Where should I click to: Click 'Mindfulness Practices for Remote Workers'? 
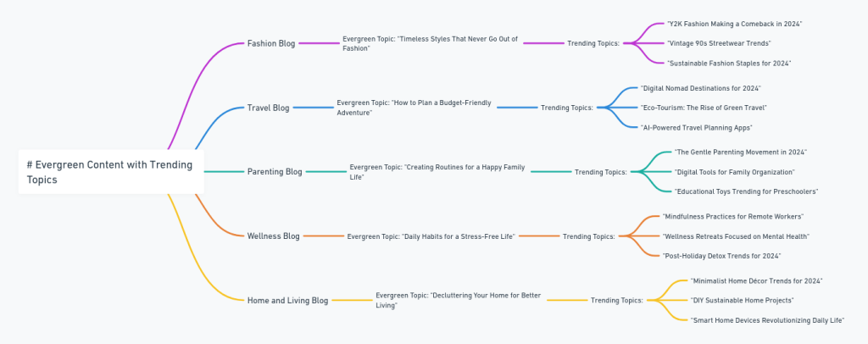pyautogui.click(x=732, y=217)
